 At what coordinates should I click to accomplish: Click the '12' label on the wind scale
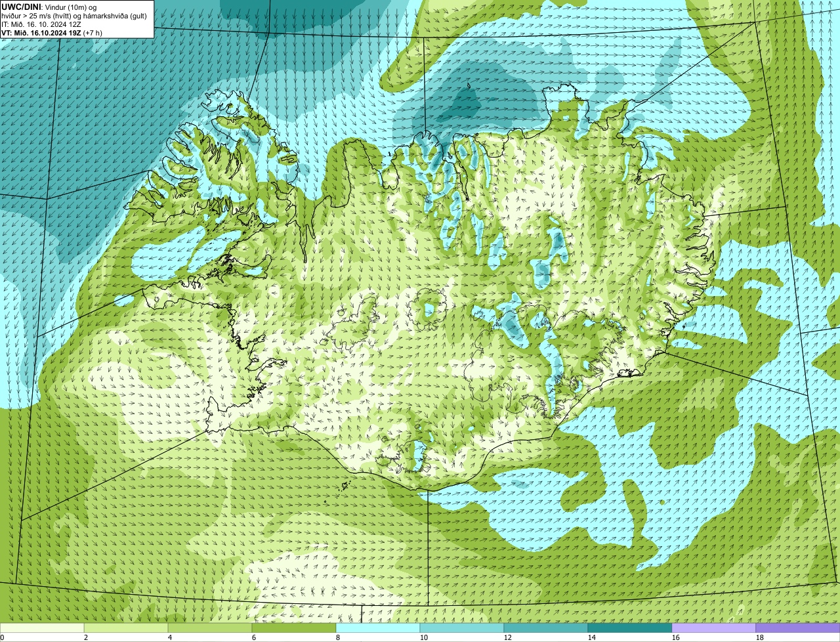coord(508,637)
